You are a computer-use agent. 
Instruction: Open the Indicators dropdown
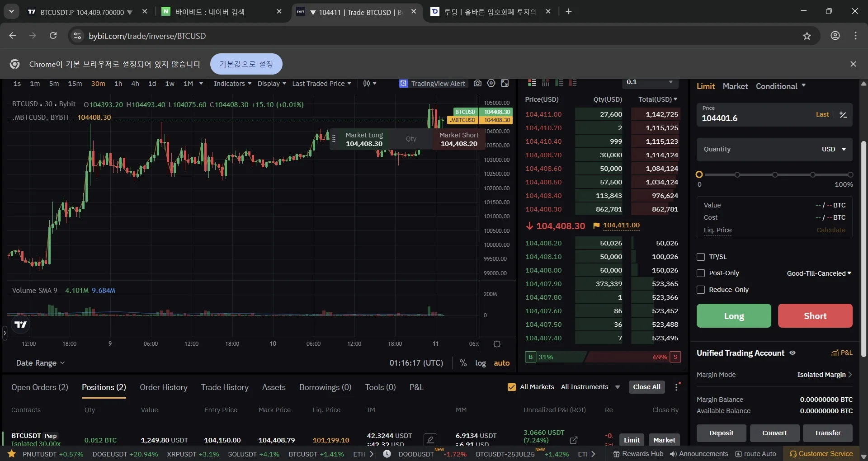[232, 84]
